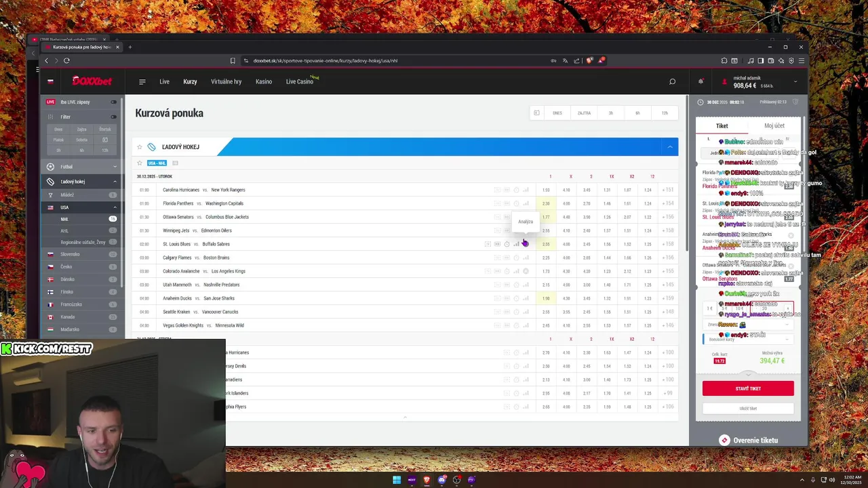Click the bookmark icon in the address bar
868x488 pixels.
[233, 60]
